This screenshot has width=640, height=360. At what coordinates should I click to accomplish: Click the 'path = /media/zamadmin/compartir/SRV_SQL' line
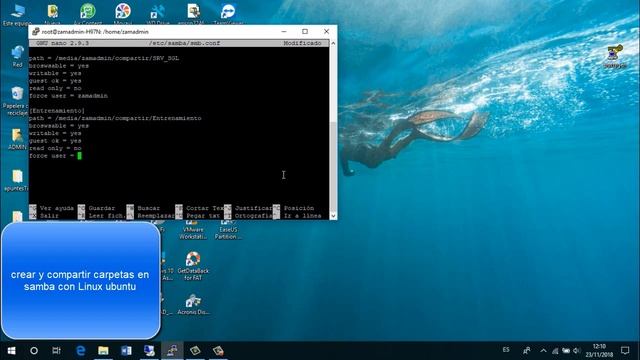pyautogui.click(x=104, y=58)
